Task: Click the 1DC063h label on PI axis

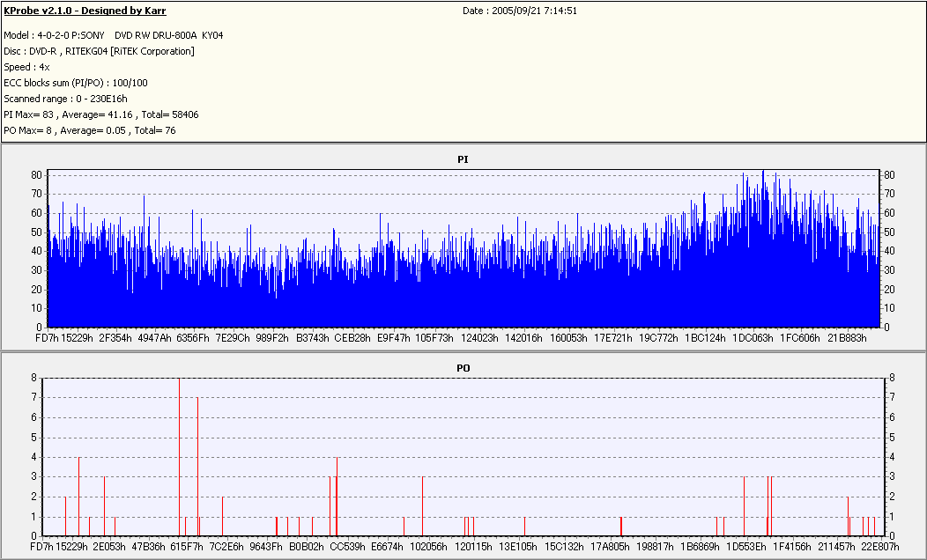Action: [753, 338]
